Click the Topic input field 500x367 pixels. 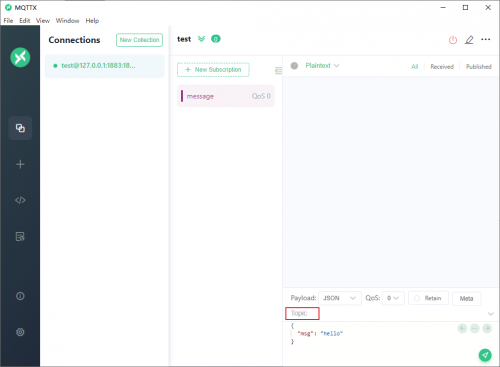(x=387, y=313)
